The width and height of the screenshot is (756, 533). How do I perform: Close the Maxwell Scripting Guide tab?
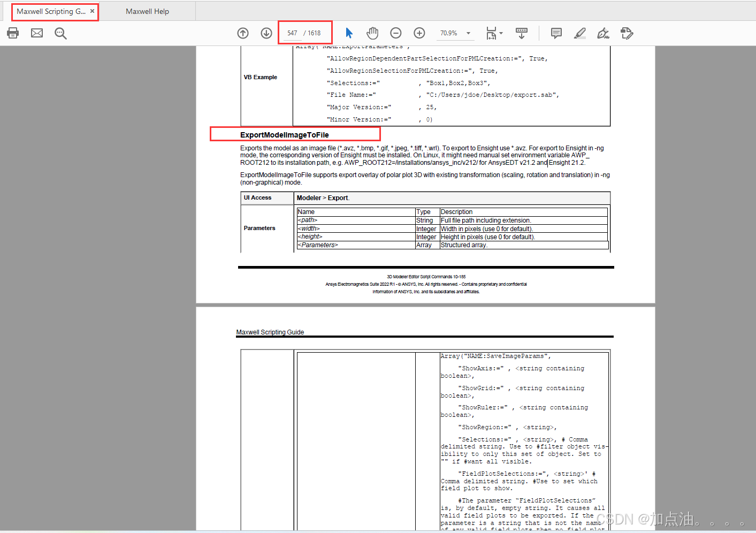click(91, 11)
